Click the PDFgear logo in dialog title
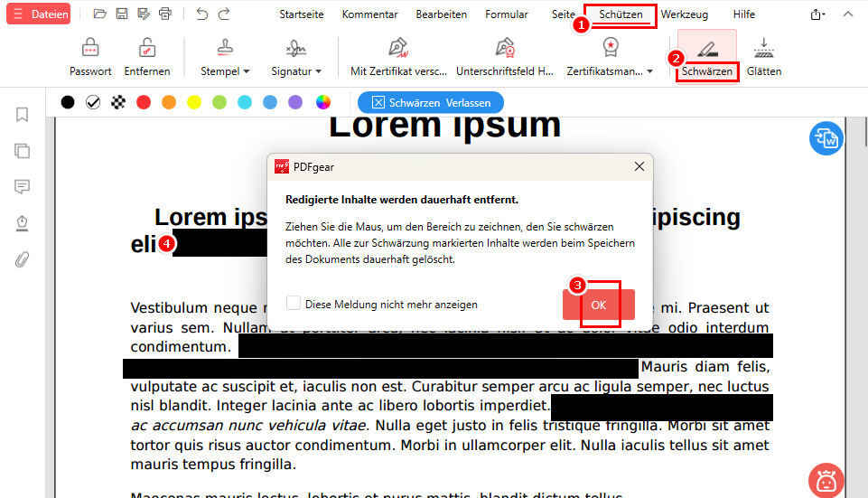The width and height of the screenshot is (868, 498). pyautogui.click(x=282, y=166)
